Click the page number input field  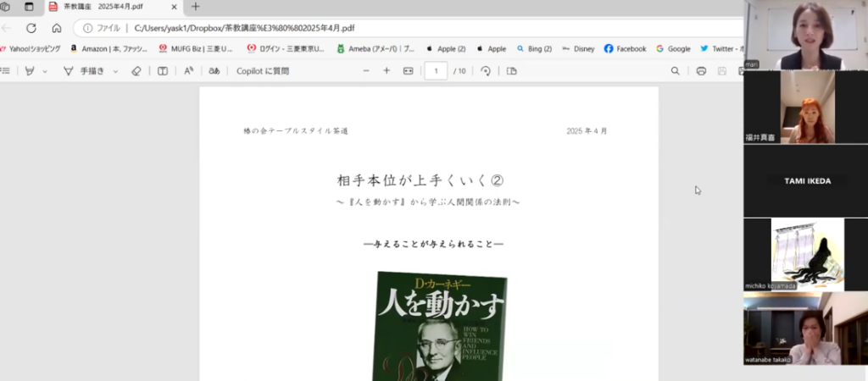437,71
